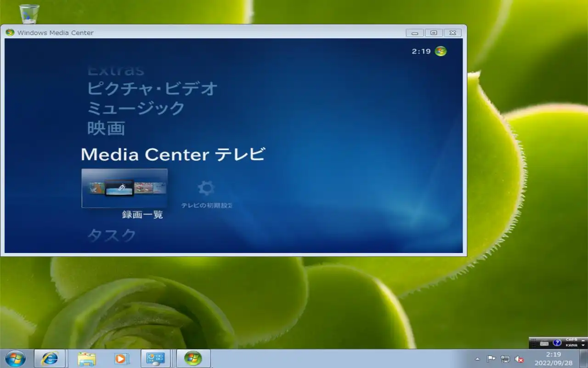Open the Action Center flag icon
The image size is (588, 368).
(491, 359)
